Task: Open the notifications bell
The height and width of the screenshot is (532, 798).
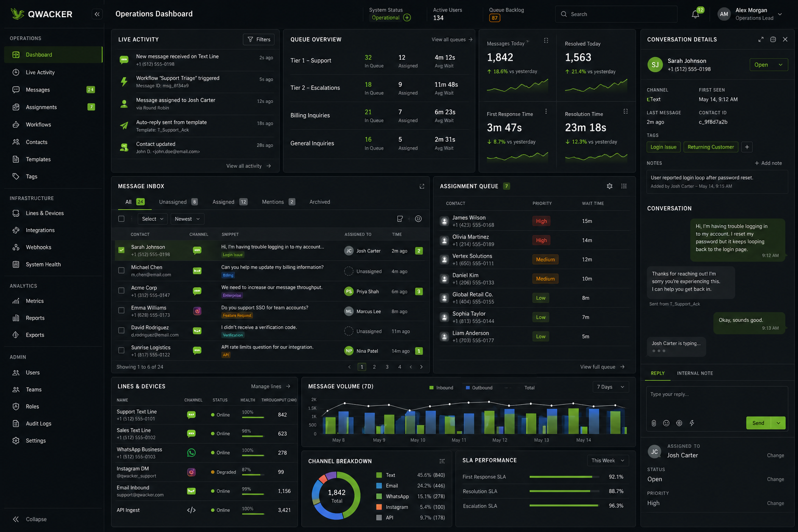Action: pyautogui.click(x=695, y=14)
